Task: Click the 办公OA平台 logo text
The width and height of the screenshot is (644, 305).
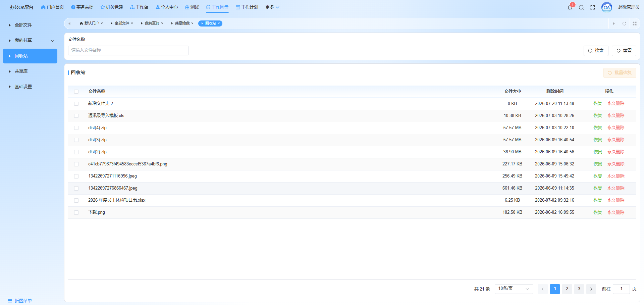Action: [21, 7]
